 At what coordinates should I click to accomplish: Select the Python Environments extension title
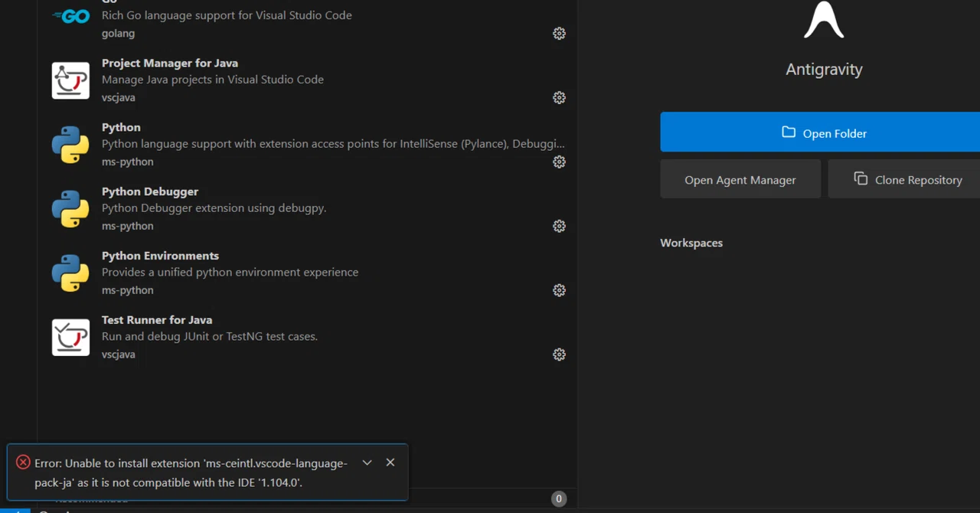(x=160, y=256)
